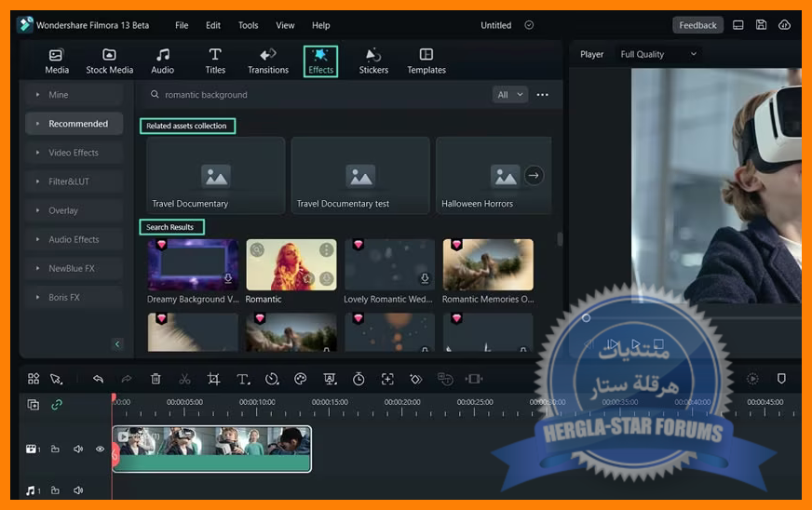Open the Stock Media tab
The image size is (812, 510).
click(x=109, y=61)
